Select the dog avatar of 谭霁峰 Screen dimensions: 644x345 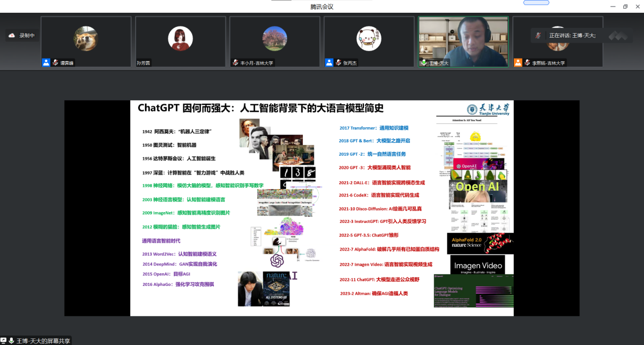(85, 39)
